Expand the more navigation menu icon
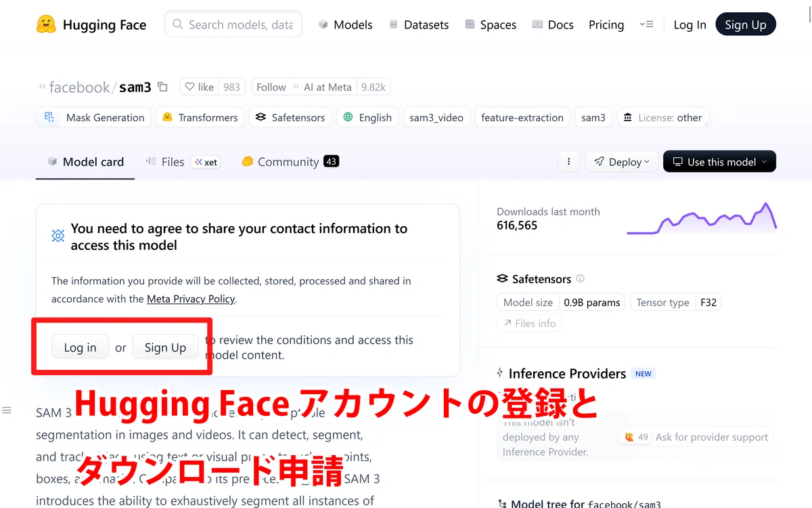Viewport: 812px width, 508px height. tap(646, 24)
